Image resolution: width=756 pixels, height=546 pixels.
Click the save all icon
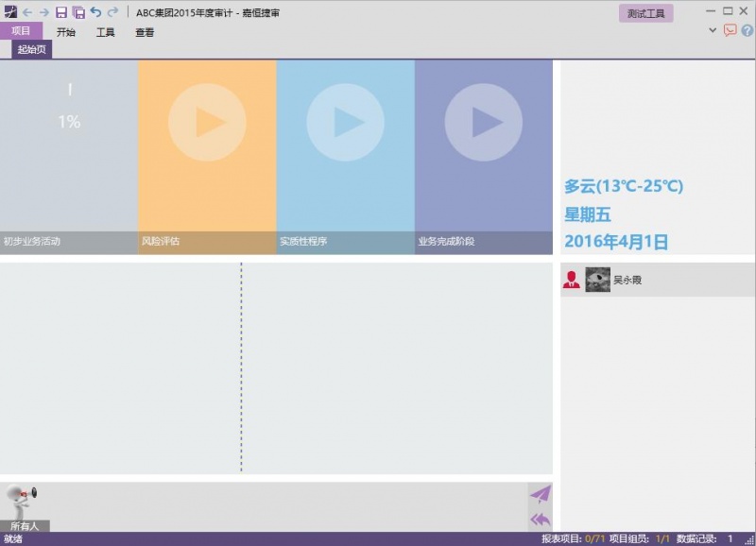click(78, 12)
